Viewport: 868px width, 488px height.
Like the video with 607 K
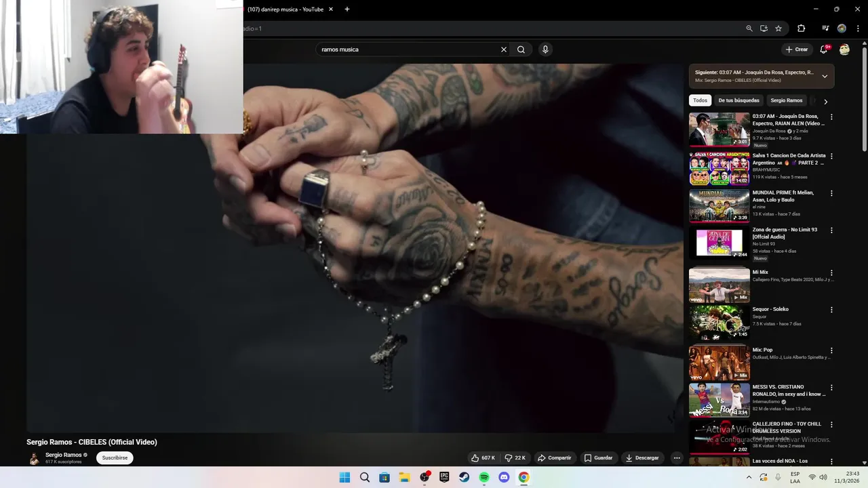[483, 458]
